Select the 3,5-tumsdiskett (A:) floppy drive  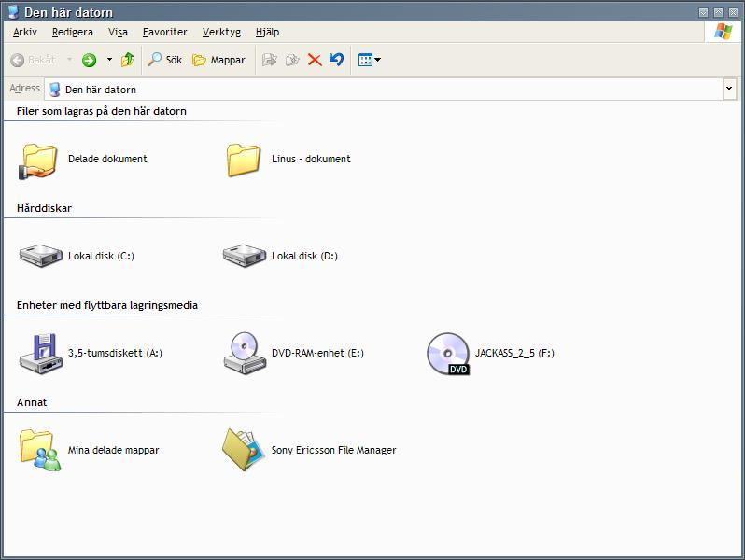tap(91, 354)
